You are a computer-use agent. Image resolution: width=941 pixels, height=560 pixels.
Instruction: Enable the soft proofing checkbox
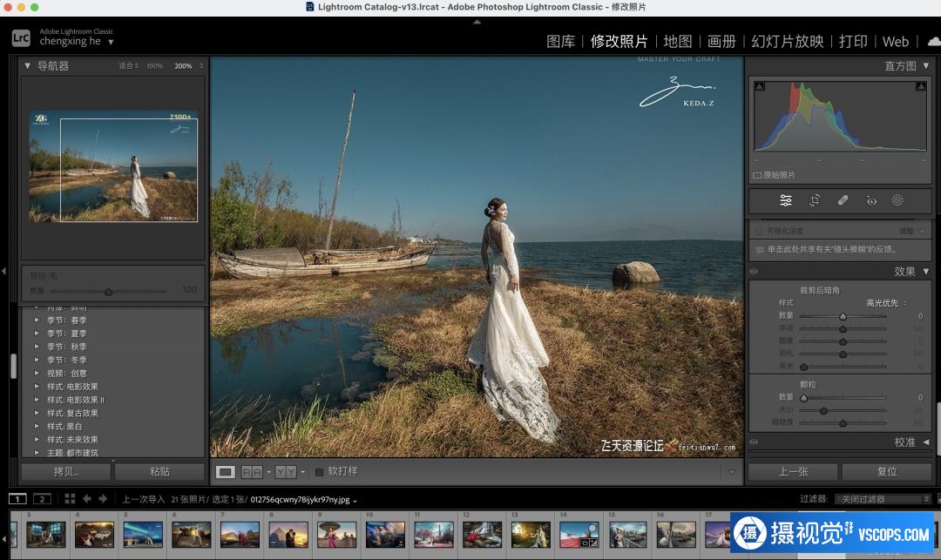tap(319, 472)
